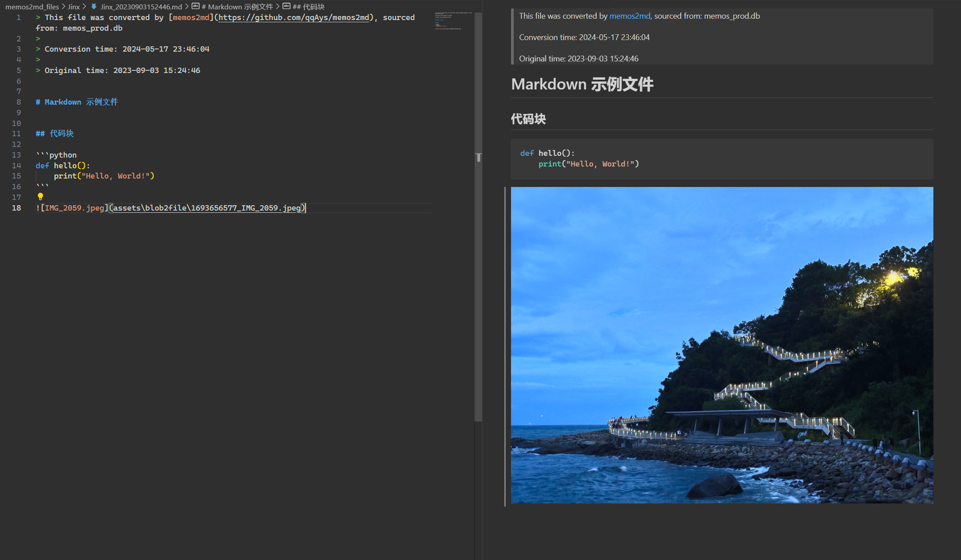Open memos2md_files breadcrumb folder
The width and height of the screenshot is (961, 560).
pyautogui.click(x=32, y=7)
